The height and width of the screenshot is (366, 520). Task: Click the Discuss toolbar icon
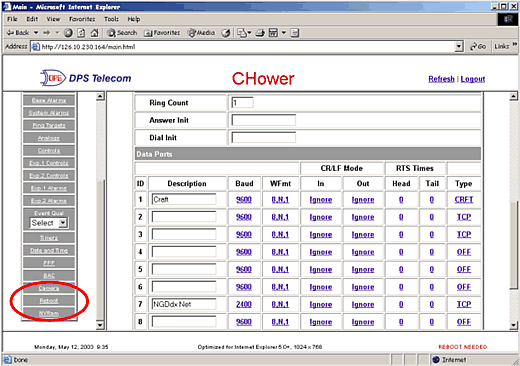point(295,33)
